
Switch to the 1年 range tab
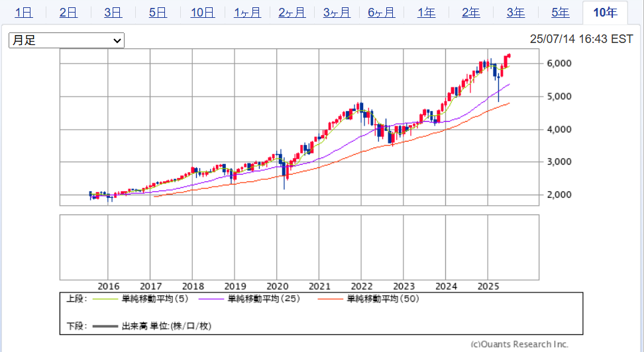[x=426, y=12]
